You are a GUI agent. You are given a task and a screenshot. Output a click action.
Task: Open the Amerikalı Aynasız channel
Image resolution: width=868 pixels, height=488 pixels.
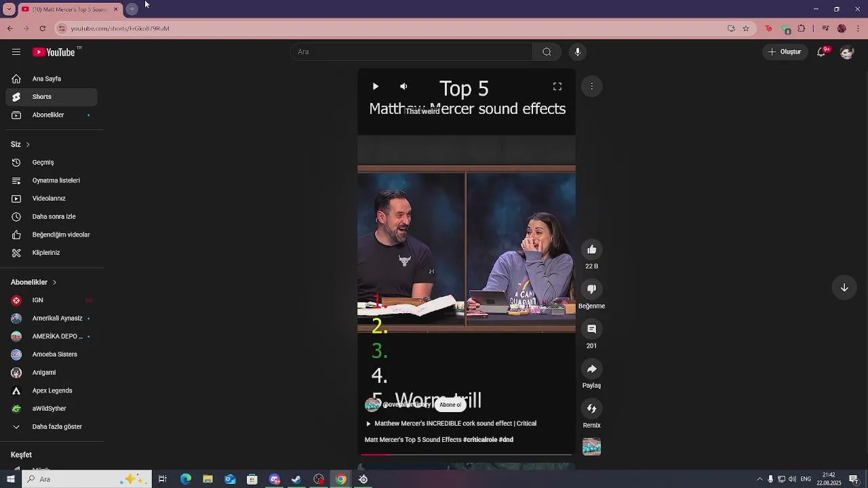click(x=52, y=319)
